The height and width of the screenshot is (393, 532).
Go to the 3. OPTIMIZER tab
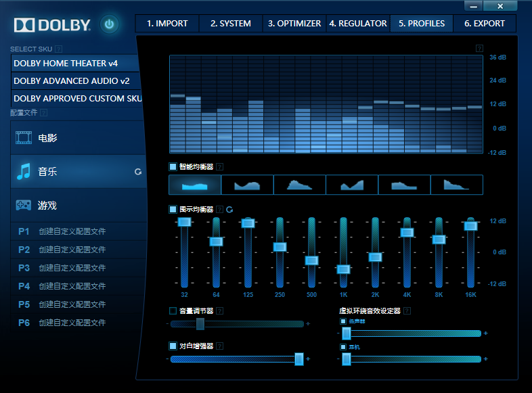click(x=294, y=24)
